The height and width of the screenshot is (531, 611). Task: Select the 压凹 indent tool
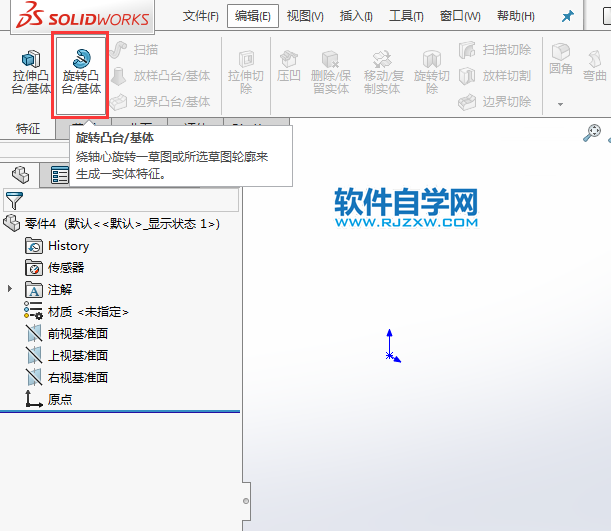pyautogui.click(x=289, y=66)
